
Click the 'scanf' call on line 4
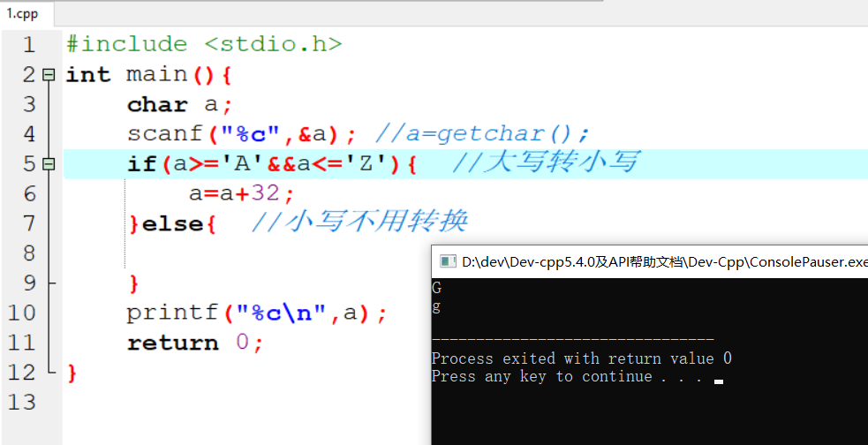[165, 134]
